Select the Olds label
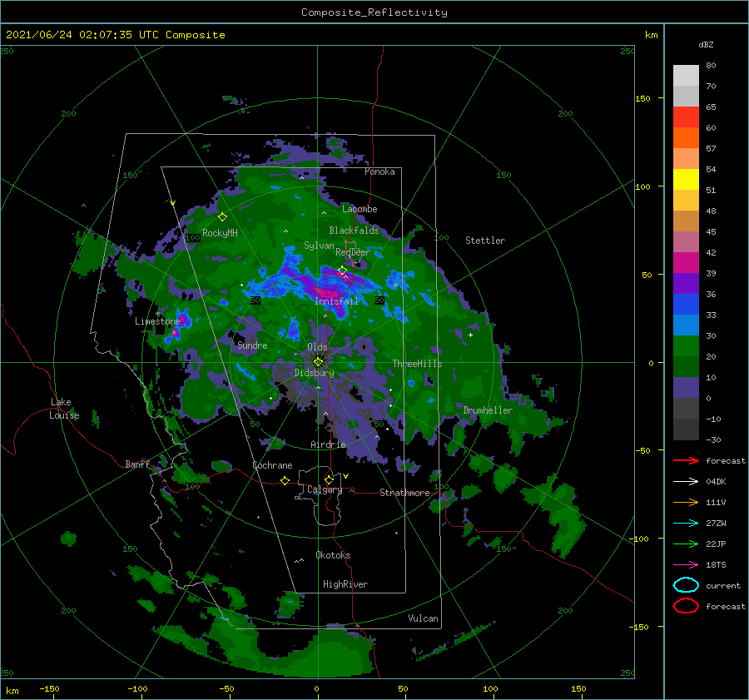Viewport: 749px width, 700px height. [317, 347]
